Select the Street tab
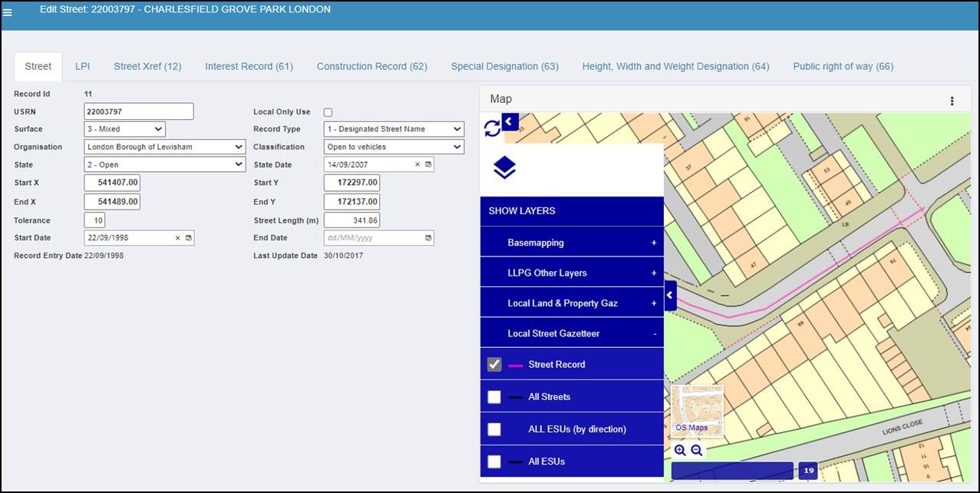980x493 pixels. click(x=38, y=66)
